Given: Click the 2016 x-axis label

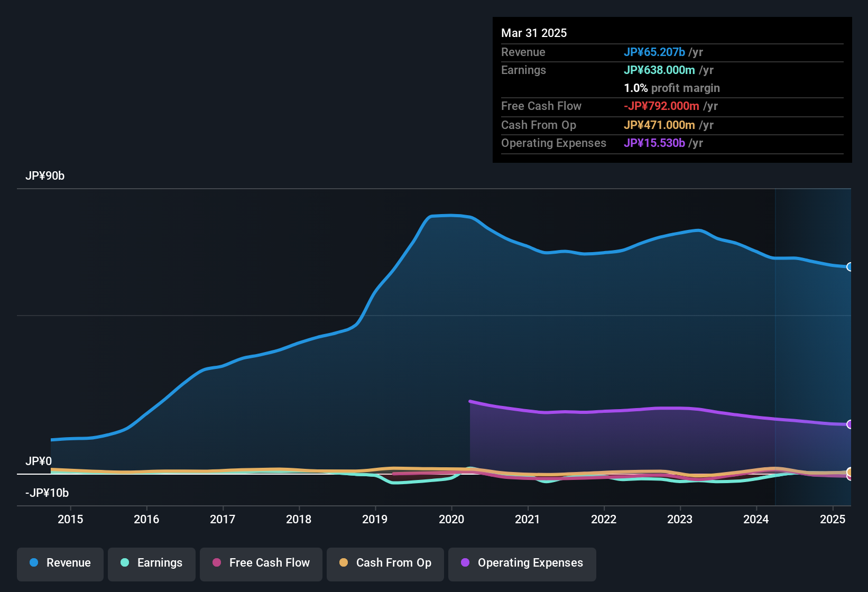Looking at the screenshot, I should [146, 519].
